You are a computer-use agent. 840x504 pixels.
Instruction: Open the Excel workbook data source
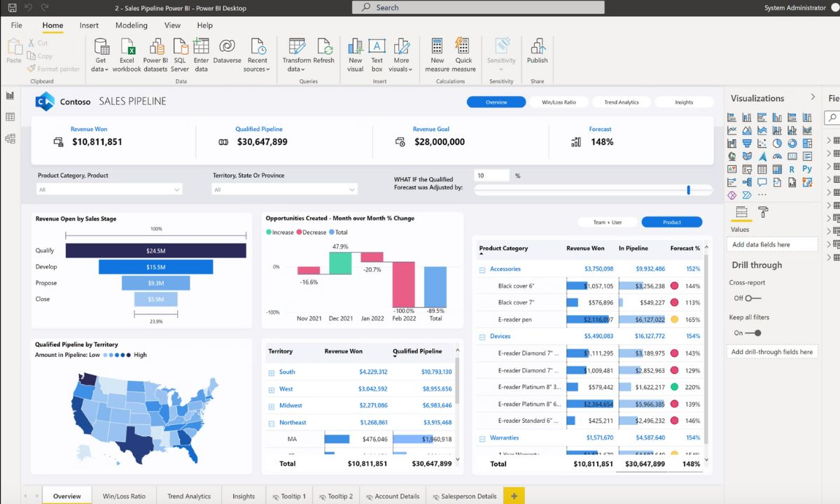(127, 47)
